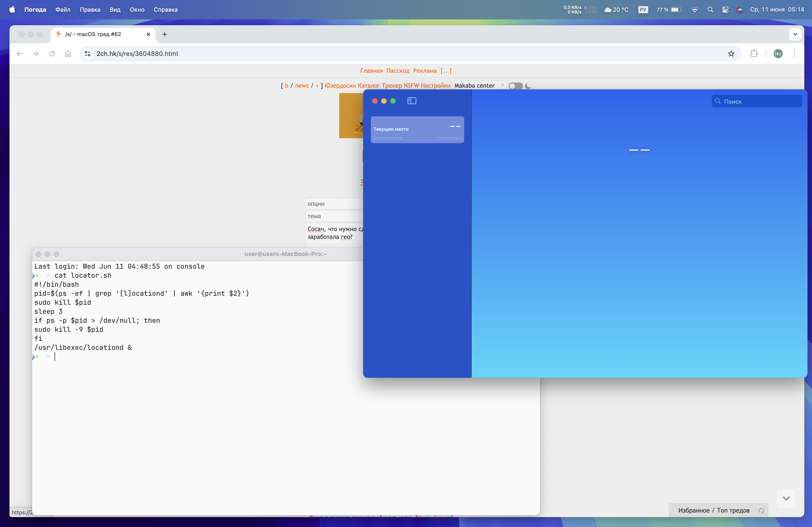Go to browser home icon
This screenshot has width=812, height=527.
point(68,53)
